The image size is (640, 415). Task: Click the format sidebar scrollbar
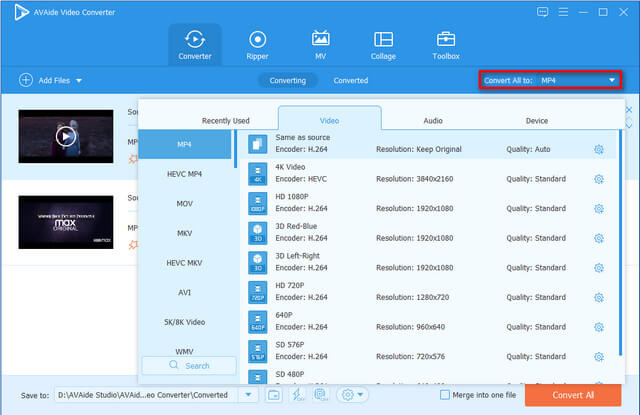click(235, 149)
